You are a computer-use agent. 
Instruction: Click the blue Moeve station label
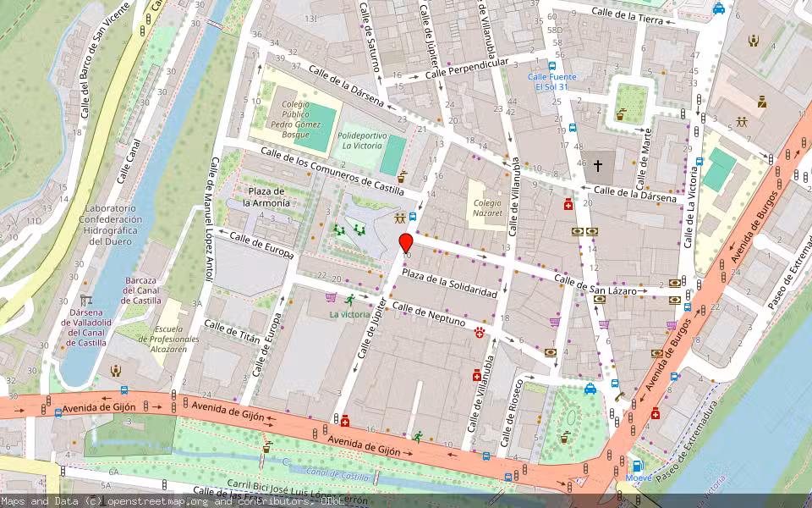tap(638, 478)
